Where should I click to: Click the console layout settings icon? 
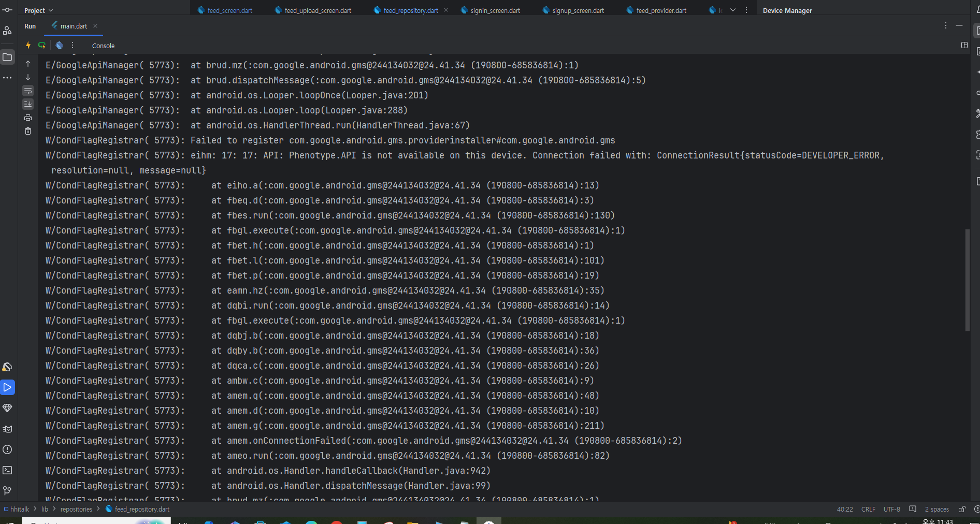pos(964,45)
